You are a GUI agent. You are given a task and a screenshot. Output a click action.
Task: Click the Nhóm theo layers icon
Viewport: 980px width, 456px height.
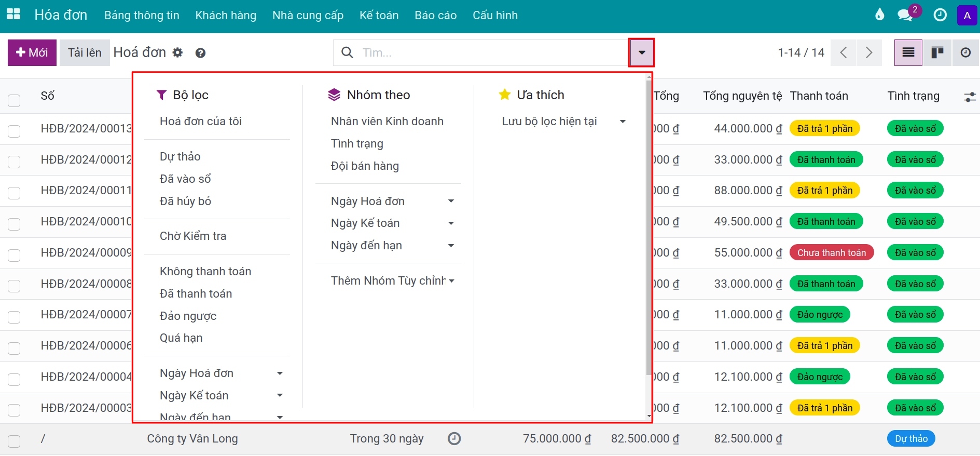(x=334, y=95)
